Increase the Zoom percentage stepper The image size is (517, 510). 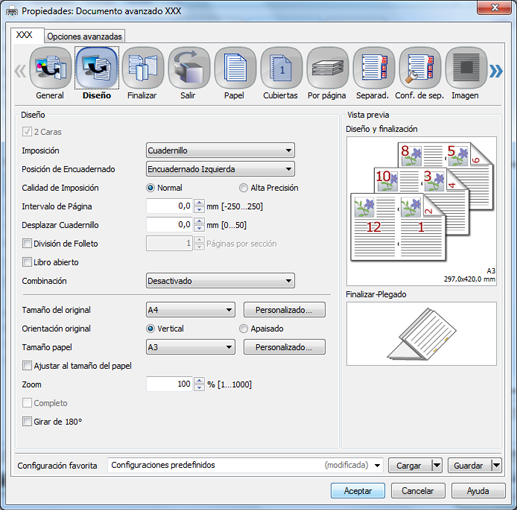pyautogui.click(x=199, y=381)
